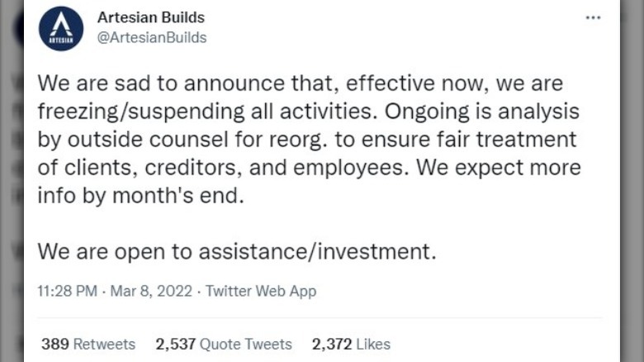Viewport: 644px width, 362px height.
Task: Open the three-dot more options menu
Action: (x=593, y=18)
